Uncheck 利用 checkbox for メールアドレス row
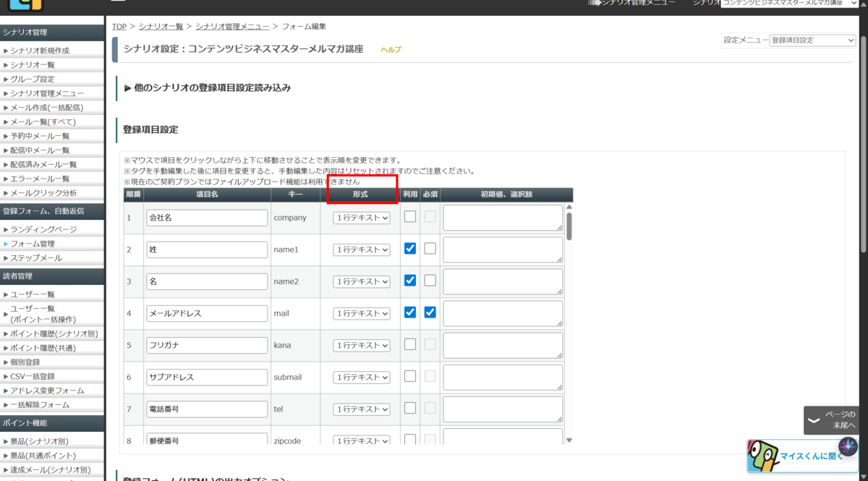 pyautogui.click(x=410, y=312)
